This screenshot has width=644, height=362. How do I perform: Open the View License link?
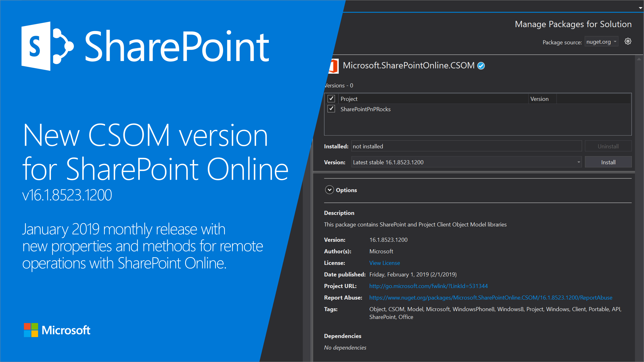coord(384,263)
